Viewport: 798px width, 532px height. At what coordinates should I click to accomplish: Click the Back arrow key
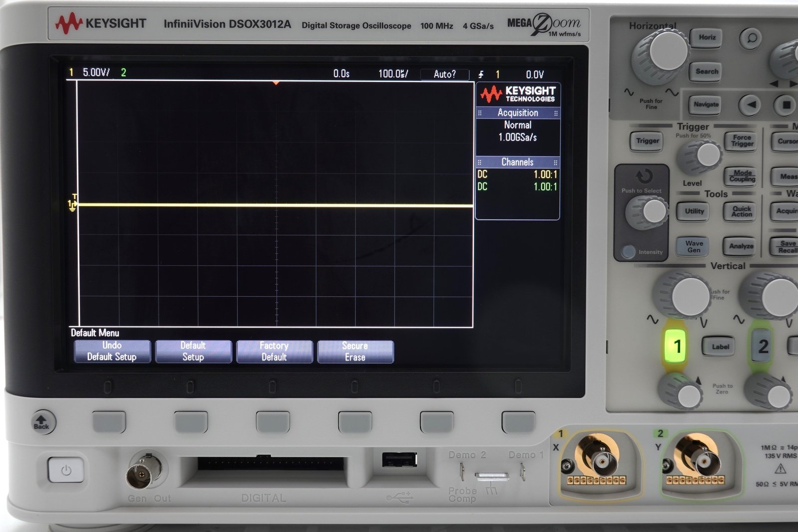coord(42,422)
